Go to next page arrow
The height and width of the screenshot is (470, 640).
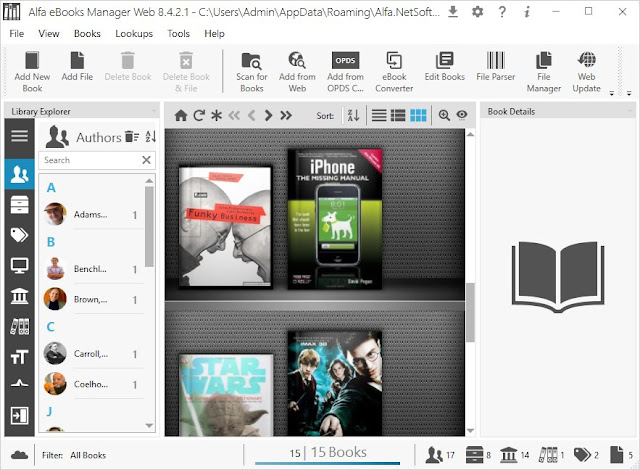(268, 115)
